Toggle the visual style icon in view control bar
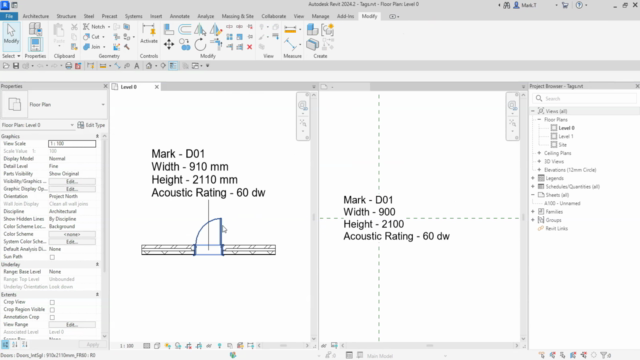Screen dimensions: 640x360 coord(157,346)
